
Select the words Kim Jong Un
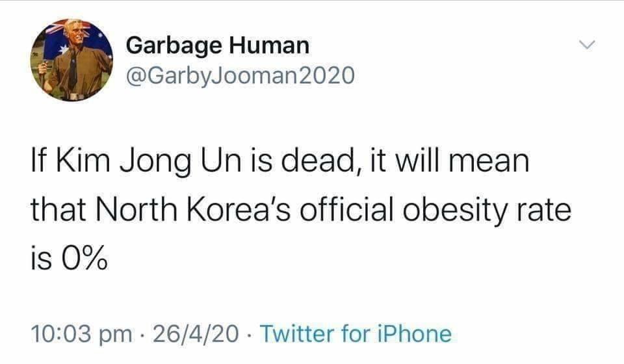[148, 161]
